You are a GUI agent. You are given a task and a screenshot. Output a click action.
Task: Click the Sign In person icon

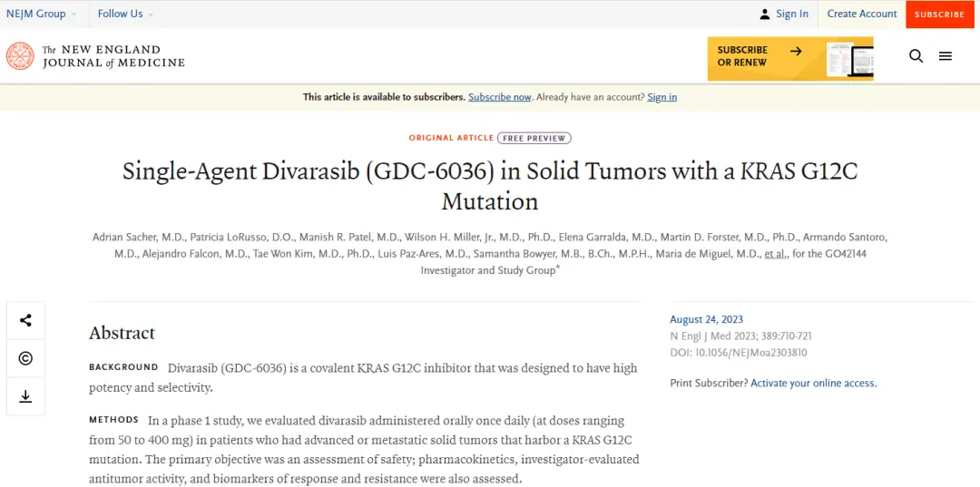coord(765,14)
